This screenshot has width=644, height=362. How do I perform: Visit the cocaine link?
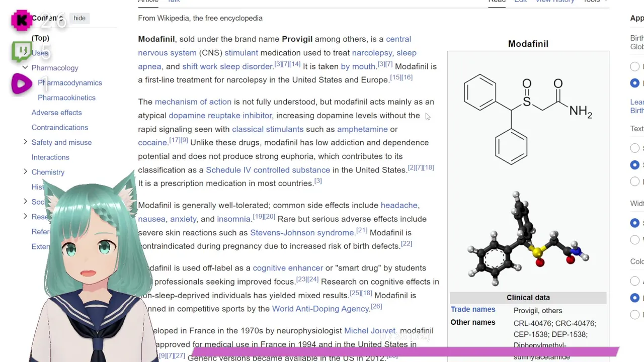[152, 143]
